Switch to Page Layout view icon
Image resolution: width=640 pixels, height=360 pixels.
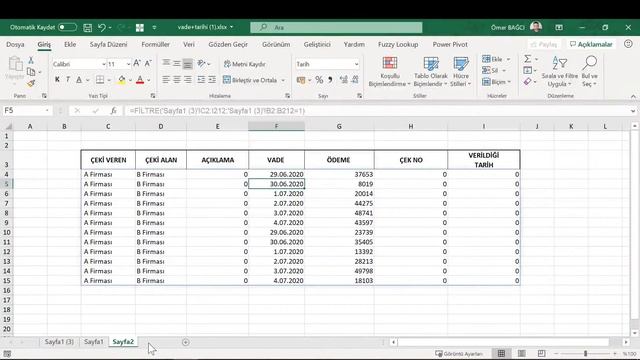point(521,353)
